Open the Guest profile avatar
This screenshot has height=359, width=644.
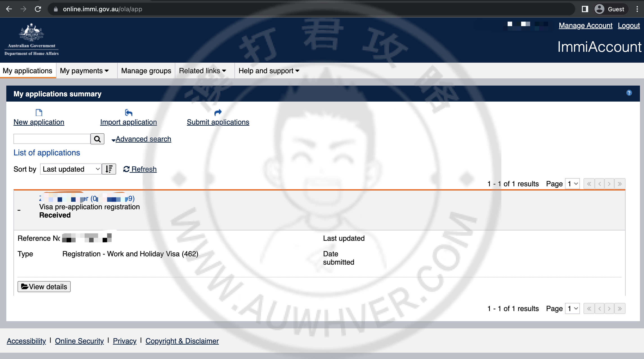click(599, 9)
